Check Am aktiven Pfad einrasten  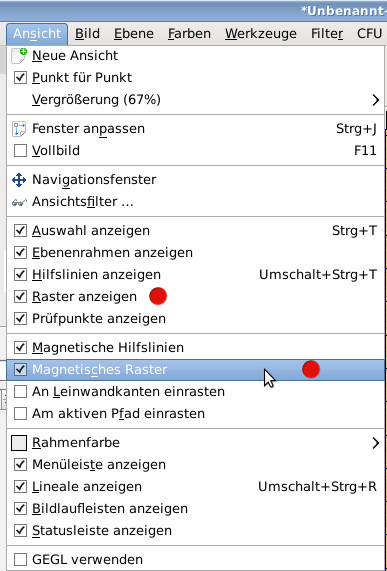pos(20,414)
